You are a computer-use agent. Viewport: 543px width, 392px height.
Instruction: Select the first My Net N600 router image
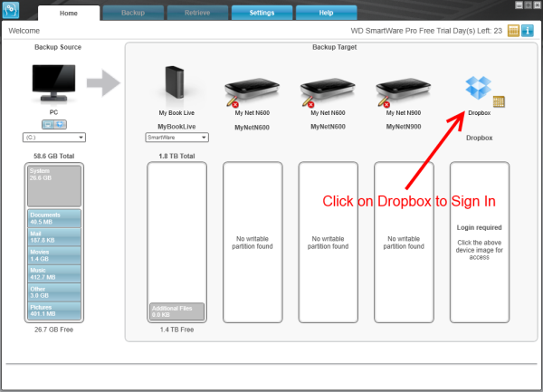click(x=252, y=91)
